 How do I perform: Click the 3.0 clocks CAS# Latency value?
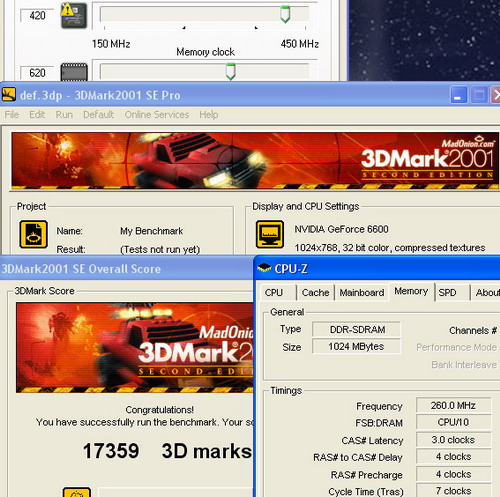pyautogui.click(x=453, y=440)
